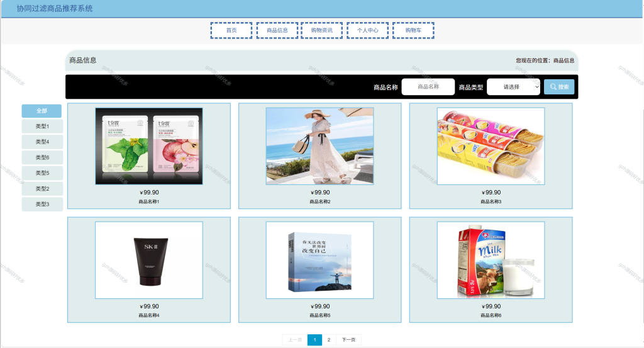Open the milk carton product image
Image resolution: width=644 pixels, height=348 pixels.
tap(491, 260)
